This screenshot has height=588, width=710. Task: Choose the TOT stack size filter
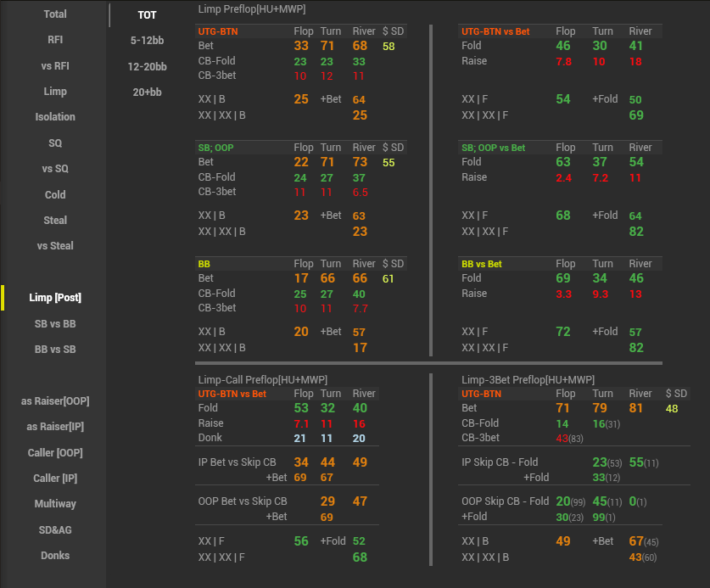coord(148,15)
